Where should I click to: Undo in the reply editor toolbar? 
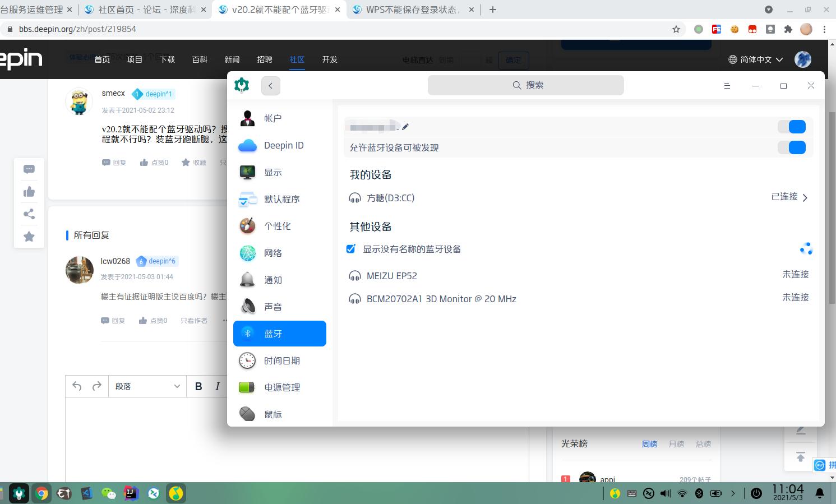pos(77,386)
